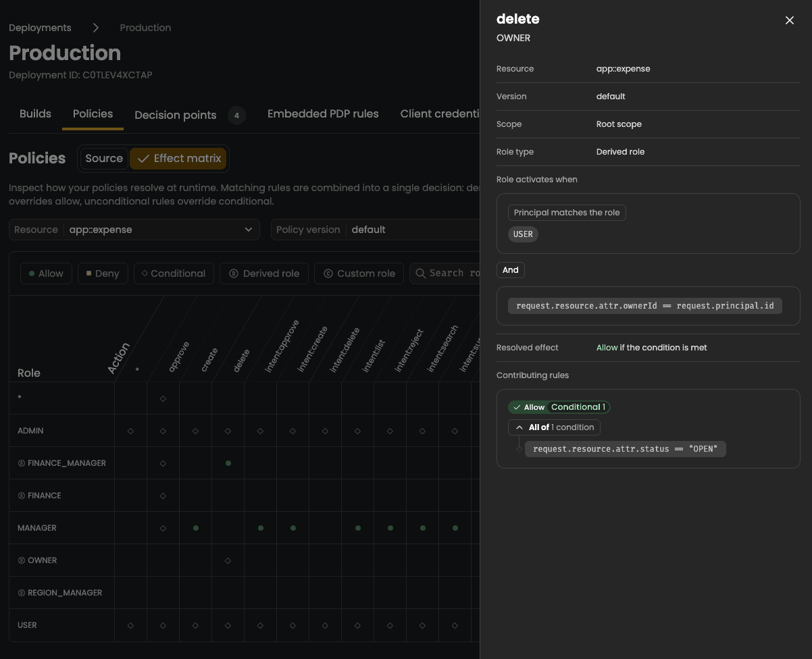The image size is (812, 659).
Task: Click the search magnifier icon in filter bar
Action: tap(420, 273)
